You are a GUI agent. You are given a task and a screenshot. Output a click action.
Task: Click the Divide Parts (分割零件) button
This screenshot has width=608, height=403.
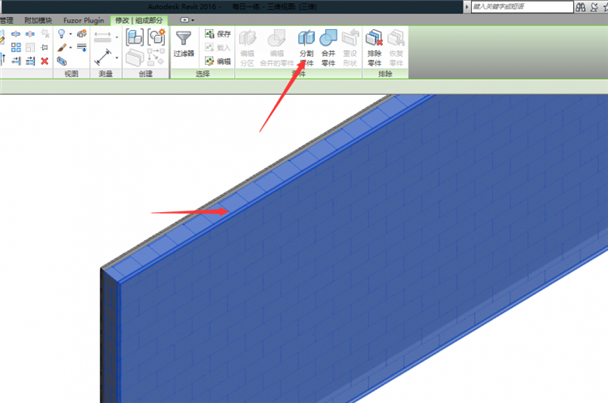306,48
